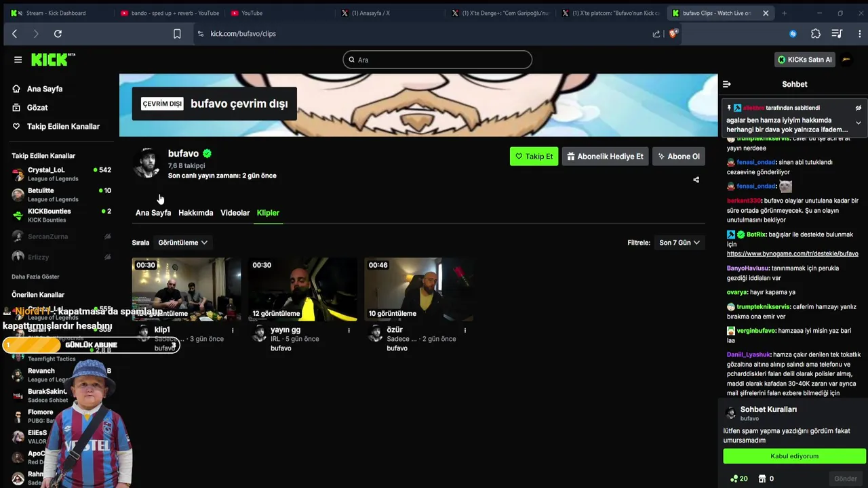Click fenasi_ondad username beside cat emote
The image size is (868, 488).
(x=756, y=186)
